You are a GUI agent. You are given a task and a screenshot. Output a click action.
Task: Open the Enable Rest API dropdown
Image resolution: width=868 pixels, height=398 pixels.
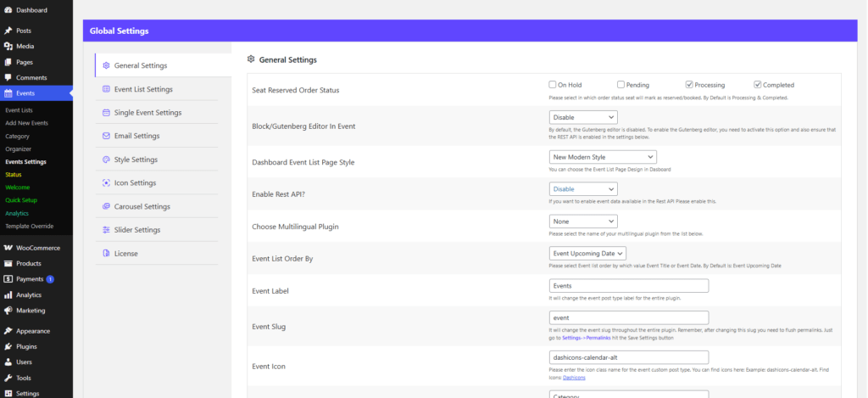pos(583,189)
